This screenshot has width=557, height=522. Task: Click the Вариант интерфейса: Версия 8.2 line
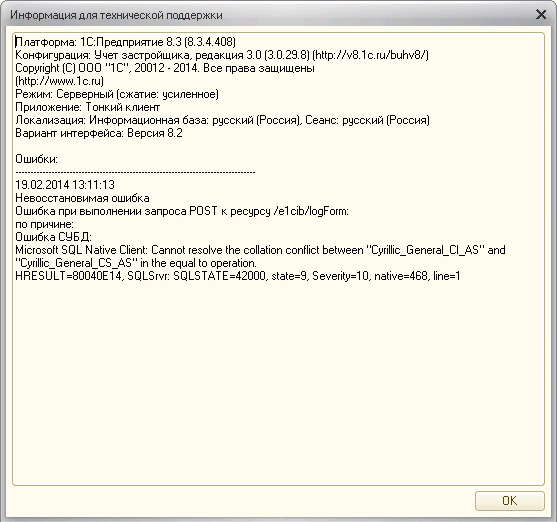pos(99,133)
